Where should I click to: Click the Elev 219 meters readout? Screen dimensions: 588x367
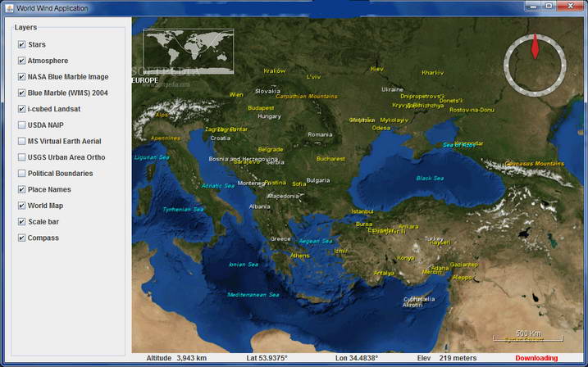pos(447,358)
